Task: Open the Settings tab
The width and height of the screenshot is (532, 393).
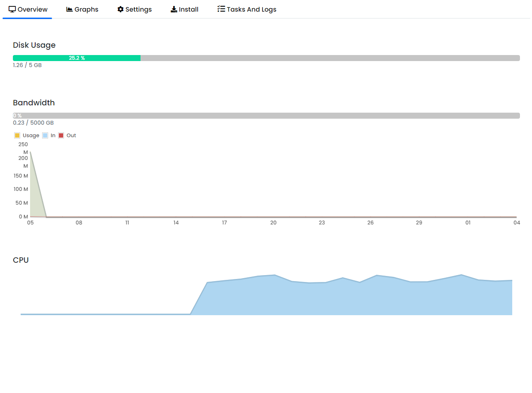Action: [135, 9]
